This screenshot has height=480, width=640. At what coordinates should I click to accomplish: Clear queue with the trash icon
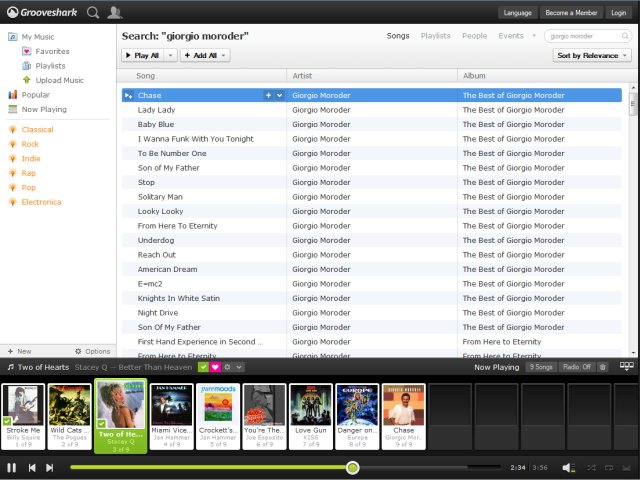point(602,367)
